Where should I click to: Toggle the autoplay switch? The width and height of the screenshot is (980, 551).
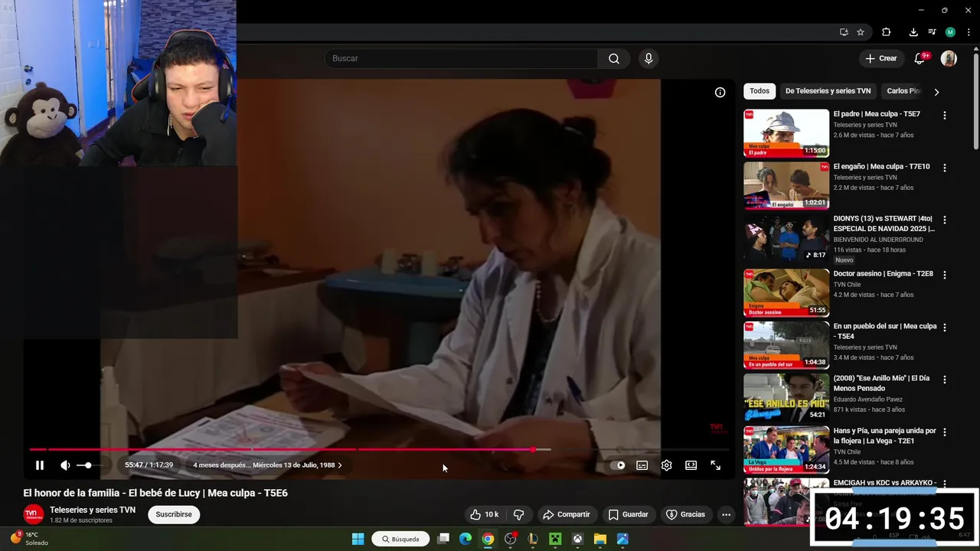point(619,465)
